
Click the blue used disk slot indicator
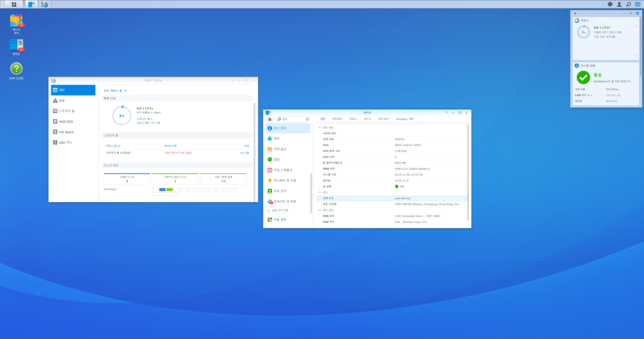click(162, 189)
